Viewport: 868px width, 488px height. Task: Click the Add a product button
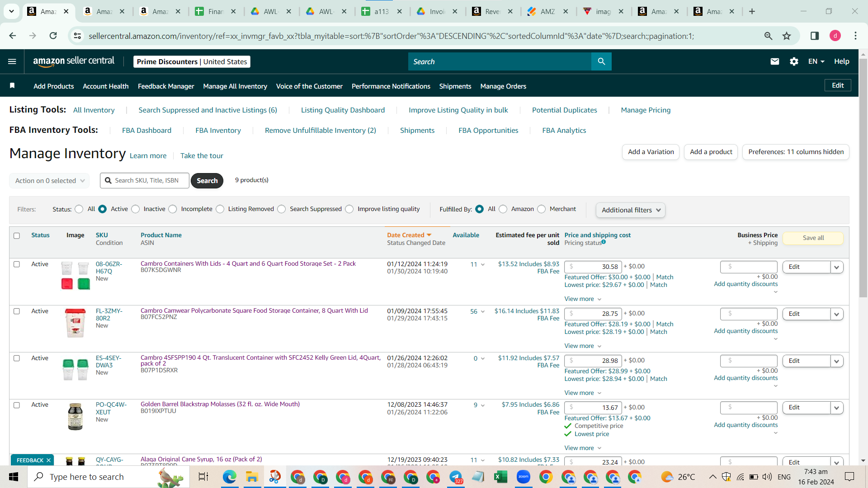tap(711, 152)
